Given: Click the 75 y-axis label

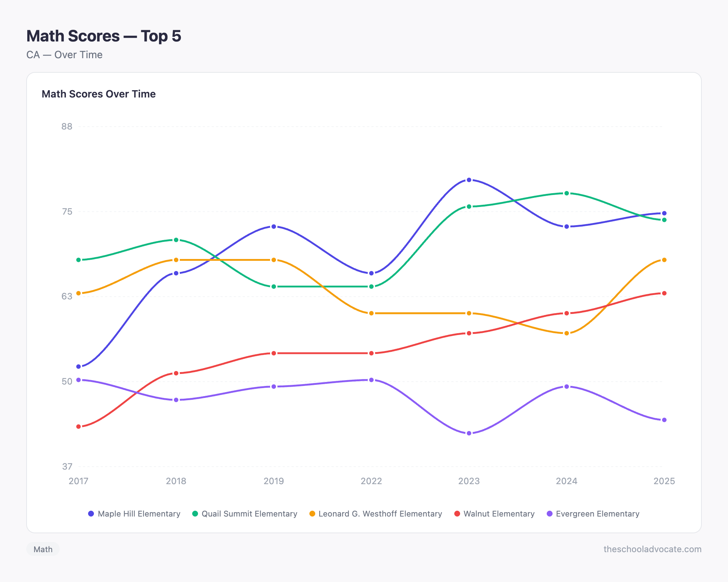Looking at the screenshot, I should [x=67, y=212].
